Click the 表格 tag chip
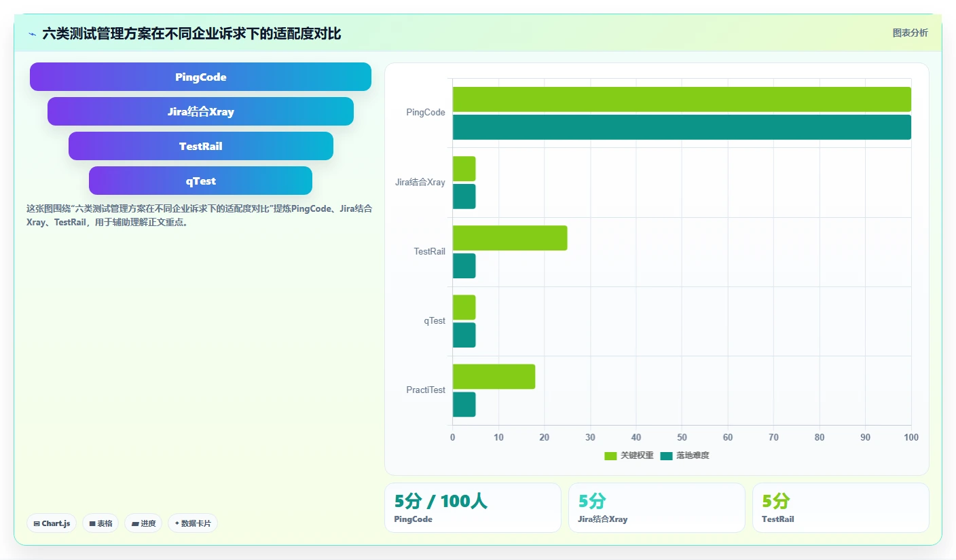The width and height of the screenshot is (956, 560). point(100,523)
